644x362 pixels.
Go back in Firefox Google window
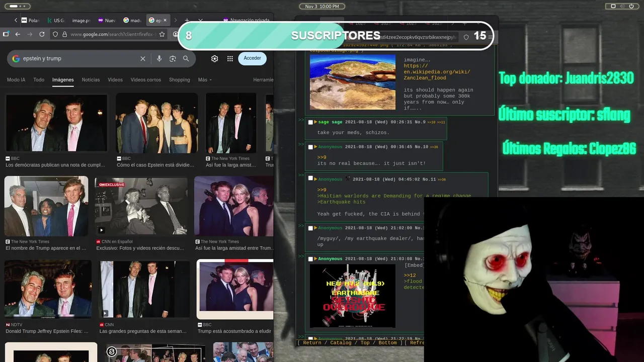(18, 34)
